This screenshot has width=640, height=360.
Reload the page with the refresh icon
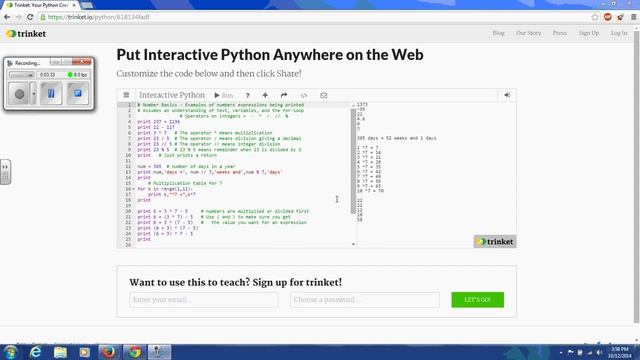pyautogui.click(x=30, y=17)
